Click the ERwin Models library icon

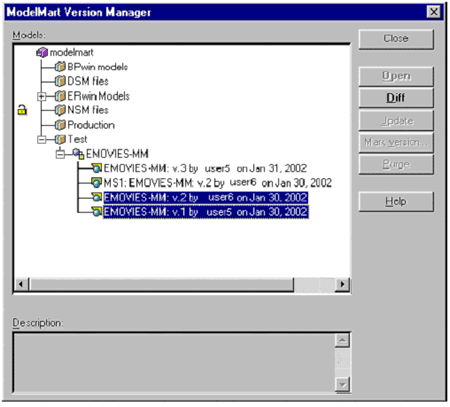(x=60, y=96)
